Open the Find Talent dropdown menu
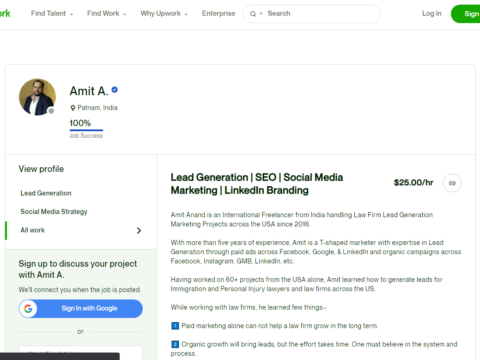480x360 pixels. 52,13
